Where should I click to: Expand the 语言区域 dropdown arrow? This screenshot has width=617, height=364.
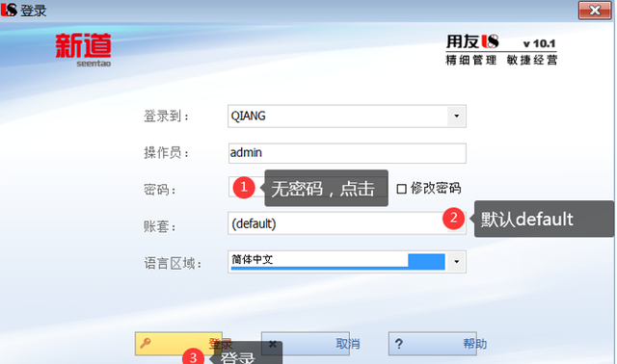456,261
